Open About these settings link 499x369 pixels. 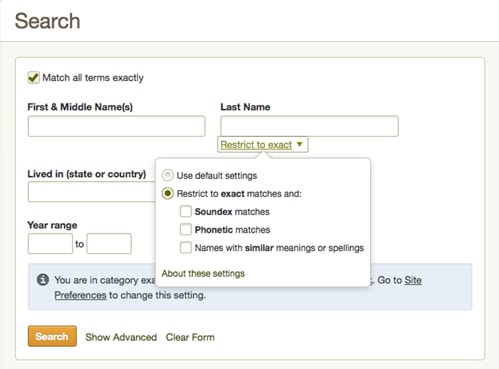(x=203, y=273)
